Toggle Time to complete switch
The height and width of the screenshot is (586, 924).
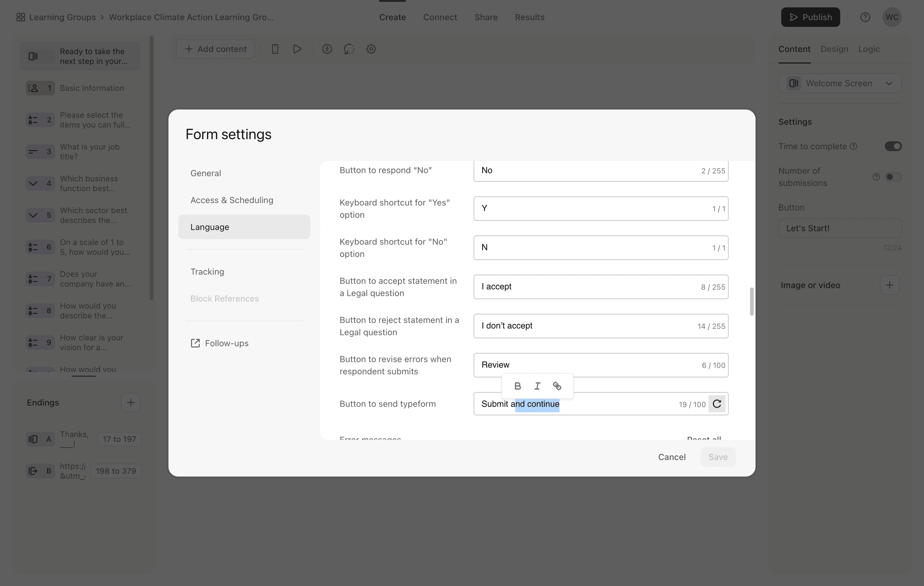coord(893,146)
